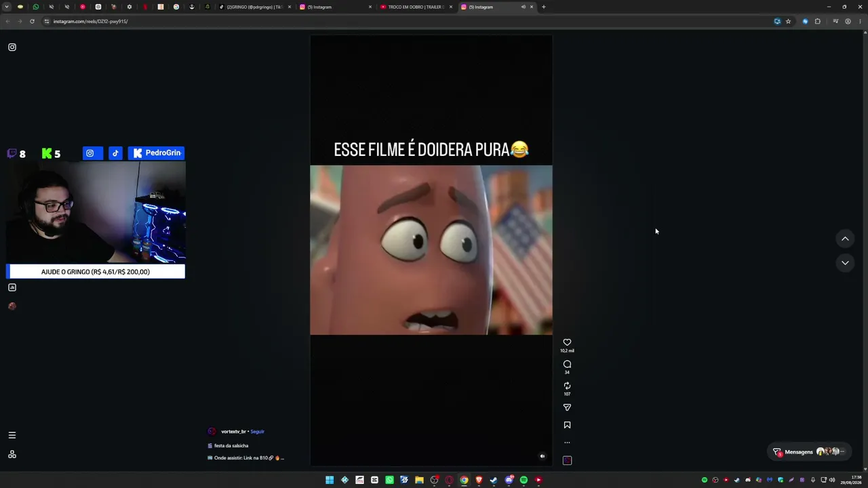This screenshot has width=868, height=488.
Task: Open Instagram home via the logo icon
Action: (12, 47)
